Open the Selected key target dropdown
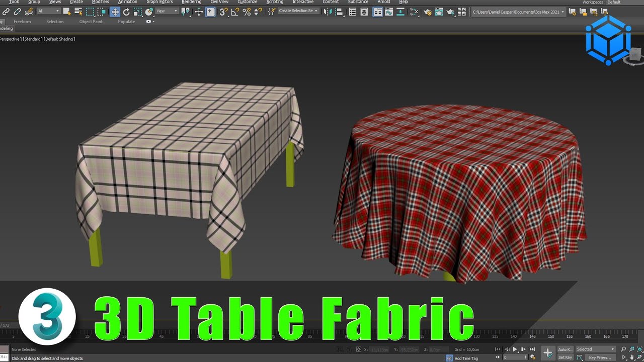The height and width of the screenshot is (362, 644). pos(596,349)
